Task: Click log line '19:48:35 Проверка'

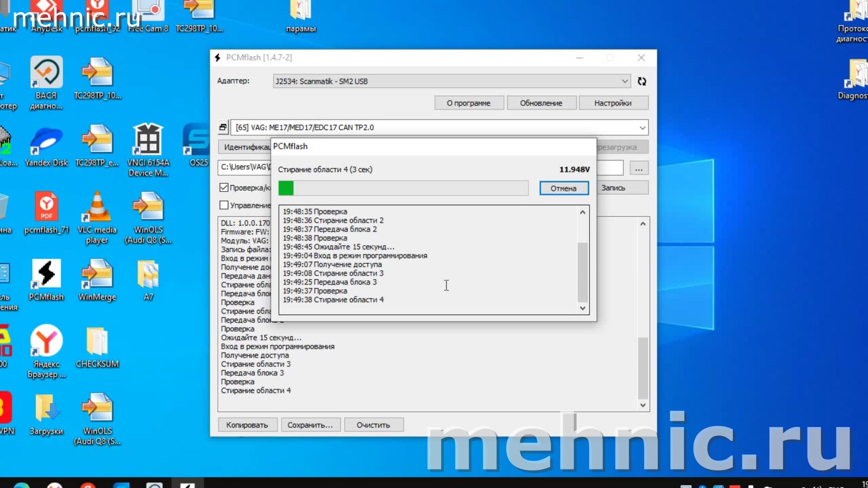Action: pos(315,211)
